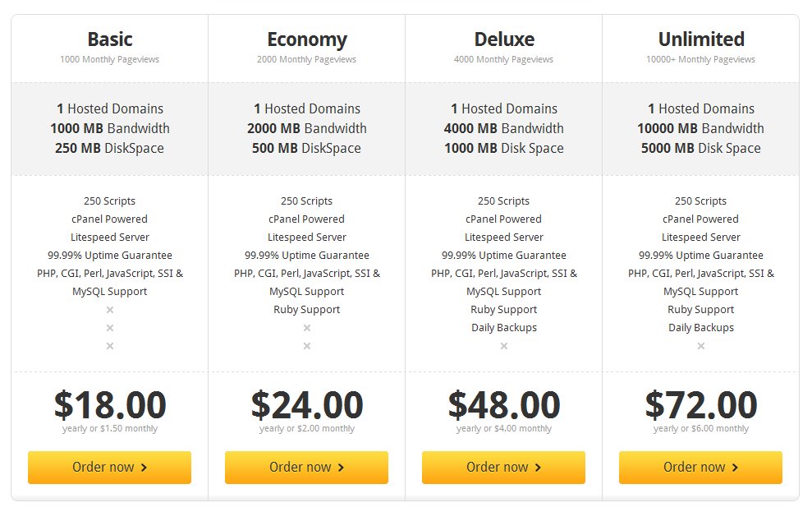Click the $18.00 price text
812x512 pixels.
[110, 404]
